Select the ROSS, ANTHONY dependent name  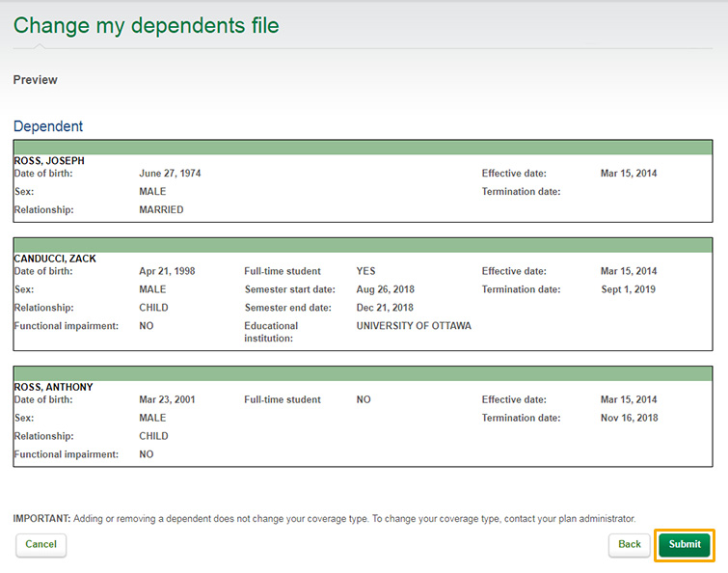click(x=53, y=387)
